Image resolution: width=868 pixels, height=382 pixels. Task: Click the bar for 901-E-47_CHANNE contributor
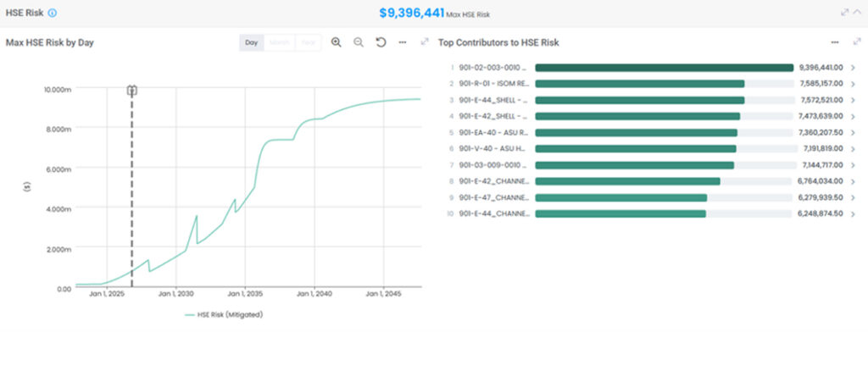click(621, 197)
